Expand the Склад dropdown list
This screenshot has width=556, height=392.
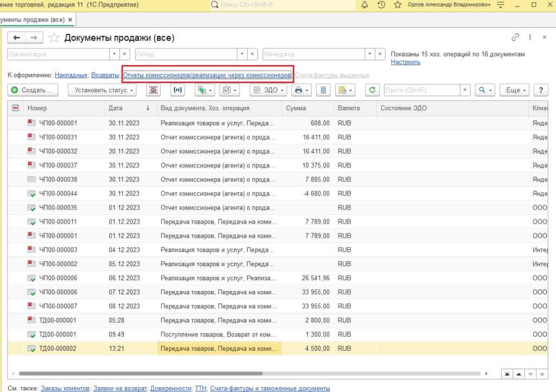[x=242, y=54]
